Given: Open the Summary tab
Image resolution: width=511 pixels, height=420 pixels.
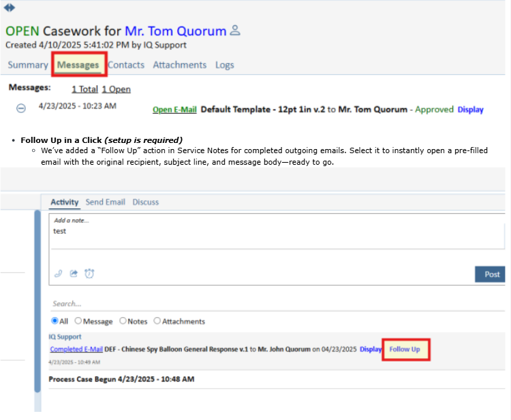Looking at the screenshot, I should 28,65.
